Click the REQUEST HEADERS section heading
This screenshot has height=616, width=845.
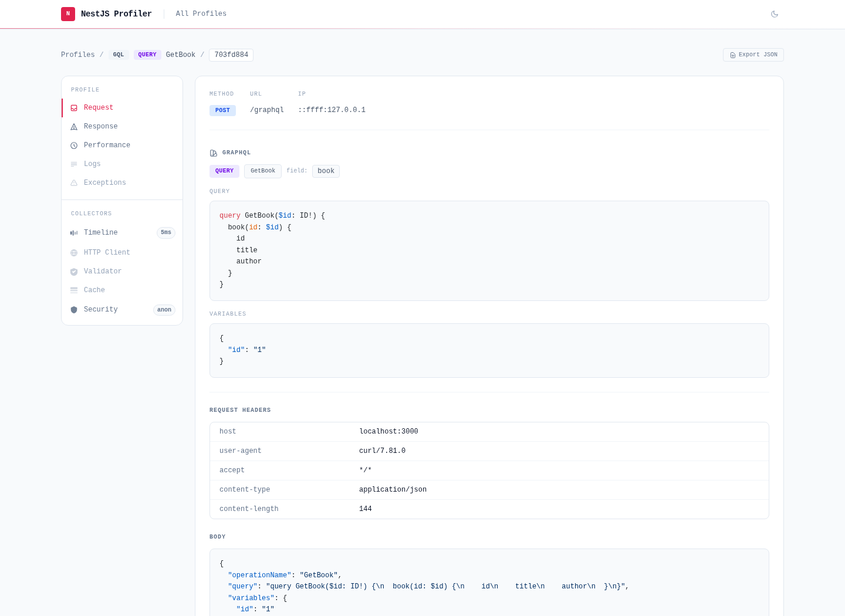point(240,411)
